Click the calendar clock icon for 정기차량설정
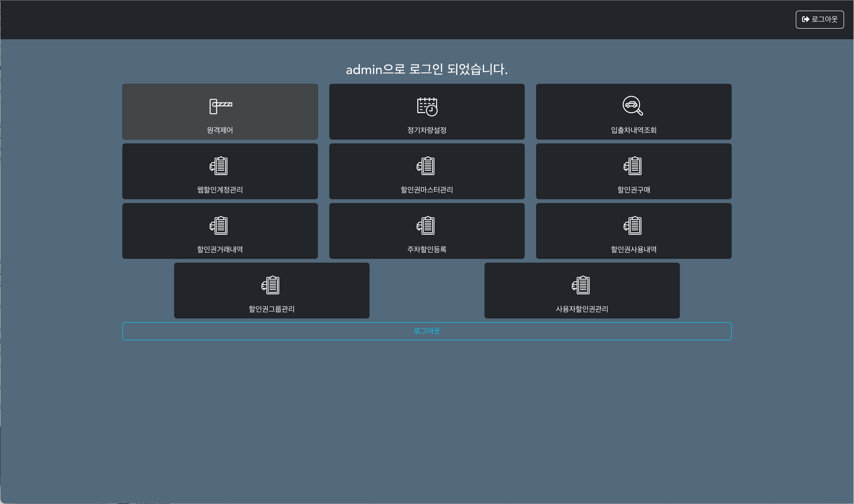Screen dimensions: 854x504 (427, 106)
